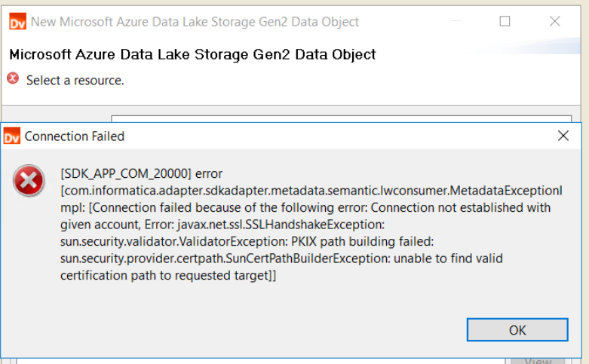
Task: Click the input field above the Connection Failed dialog
Action: 341,119
